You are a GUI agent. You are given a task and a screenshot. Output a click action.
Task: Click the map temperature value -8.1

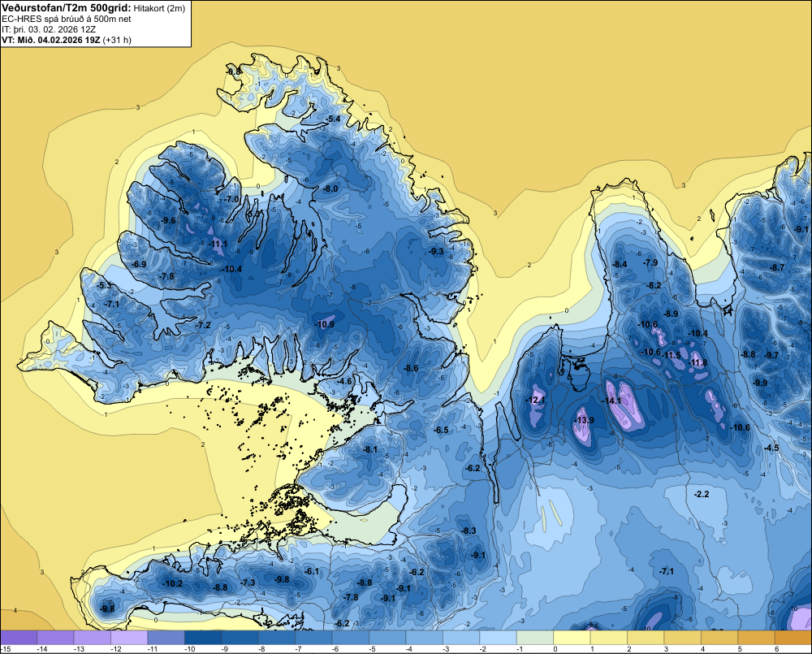pyautogui.click(x=370, y=449)
